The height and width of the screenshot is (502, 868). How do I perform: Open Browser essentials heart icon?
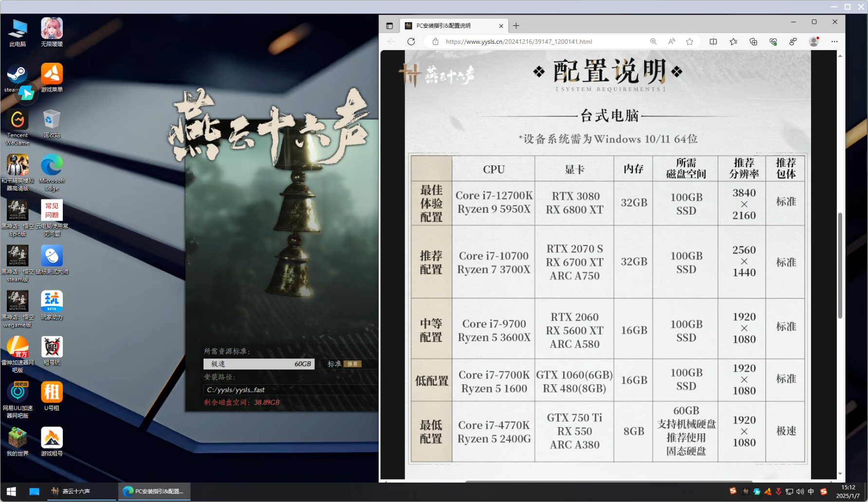click(x=773, y=42)
